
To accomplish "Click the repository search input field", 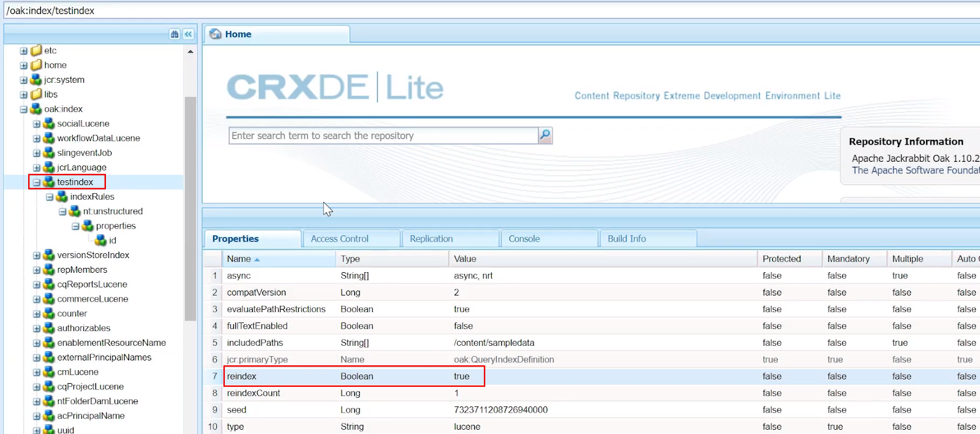I will pyautogui.click(x=383, y=135).
